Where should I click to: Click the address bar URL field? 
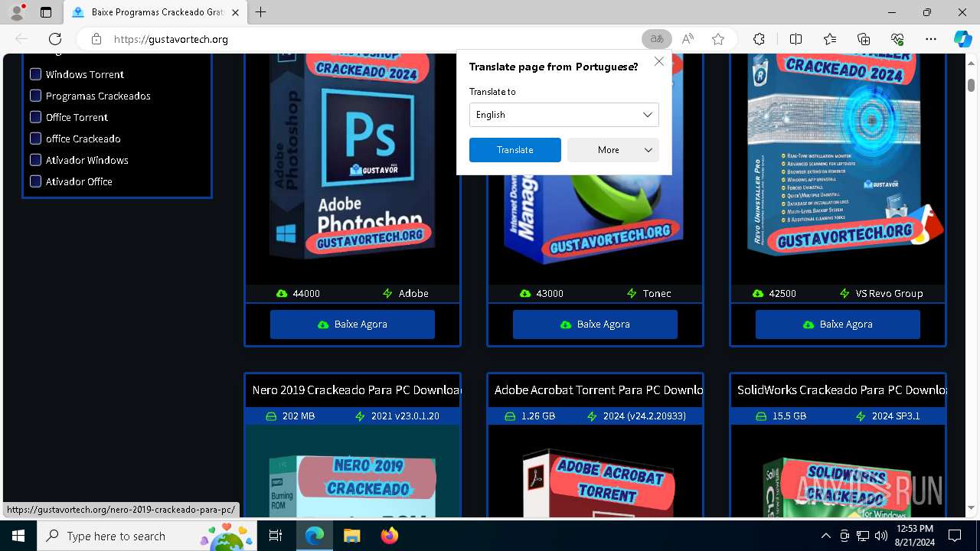tap(375, 39)
